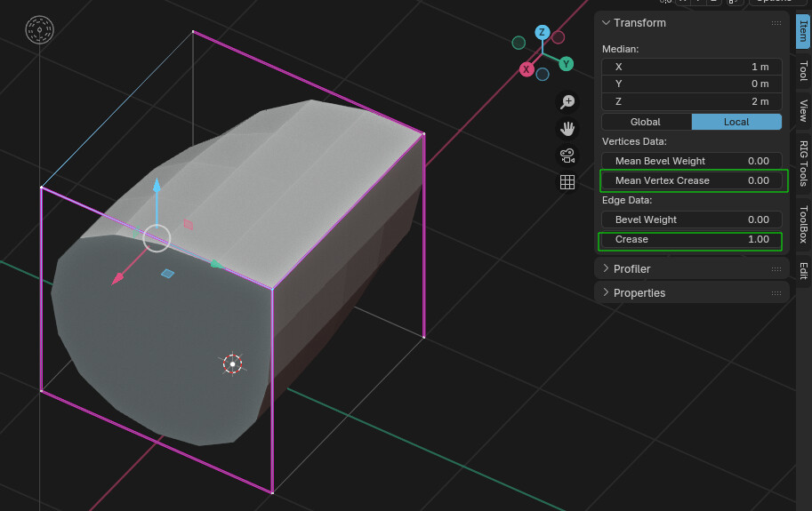Expand the Properties panel
Screen dimensions: 812x511
coord(606,292)
